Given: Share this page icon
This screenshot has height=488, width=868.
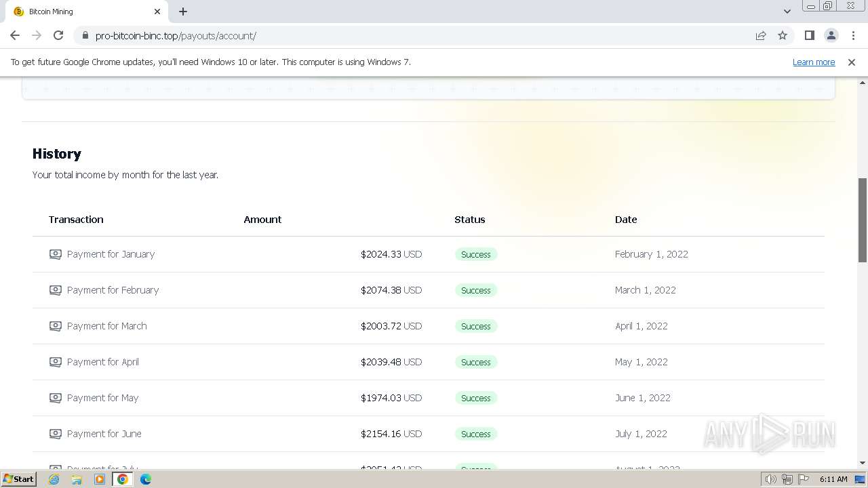Looking at the screenshot, I should 761,35.
